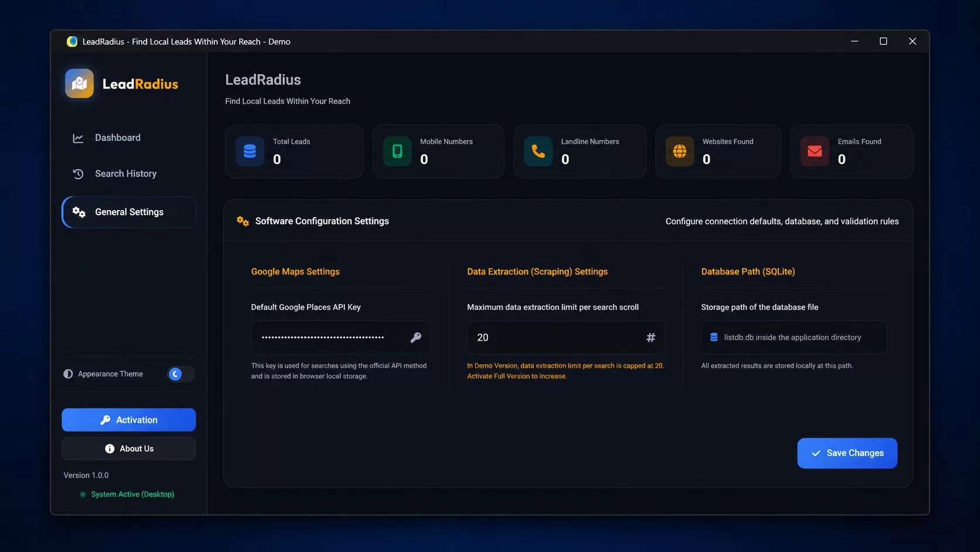The image size is (980, 552).
Task: Click the Total Leads database icon
Action: pos(250,151)
